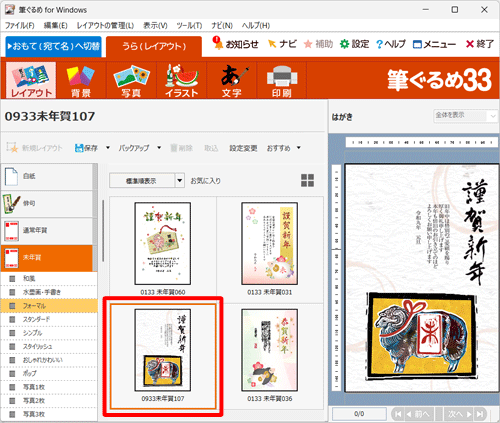Go to first page in preview
This screenshot has height=423, width=500.
point(398,414)
